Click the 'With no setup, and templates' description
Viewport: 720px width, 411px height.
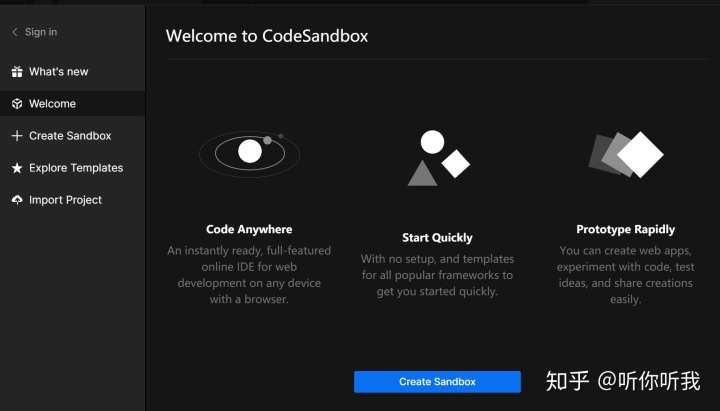click(x=437, y=275)
